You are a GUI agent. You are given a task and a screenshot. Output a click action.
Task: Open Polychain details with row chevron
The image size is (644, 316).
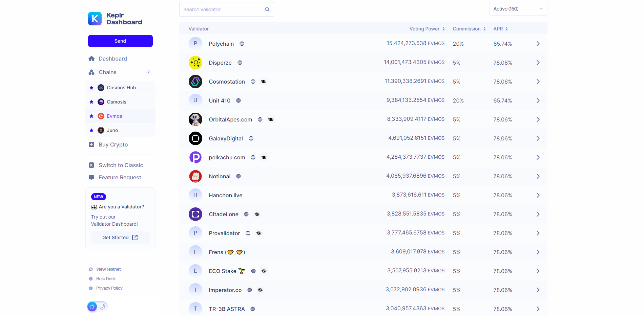(538, 44)
